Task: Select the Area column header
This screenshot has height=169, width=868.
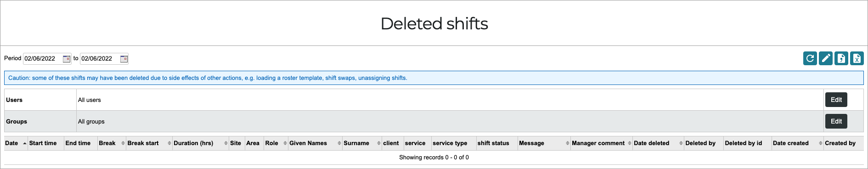Action: tap(254, 143)
